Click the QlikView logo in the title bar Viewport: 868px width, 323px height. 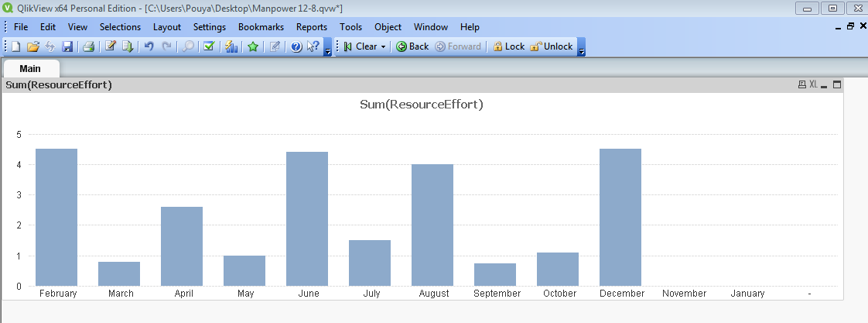pos(9,8)
